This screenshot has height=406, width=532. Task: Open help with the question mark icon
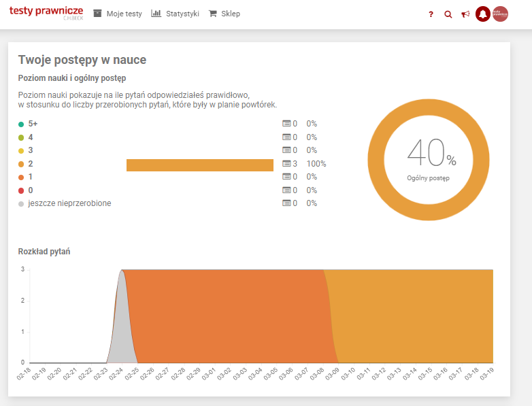(431, 14)
